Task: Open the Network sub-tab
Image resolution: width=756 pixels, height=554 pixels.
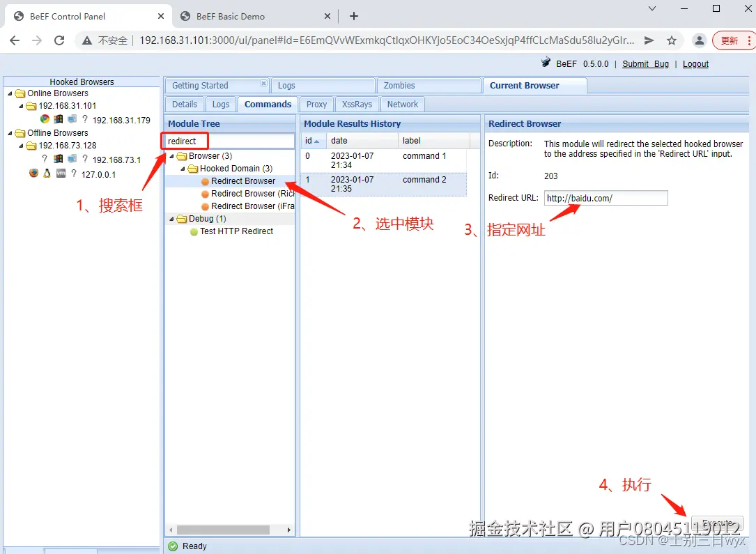Action: pos(403,104)
